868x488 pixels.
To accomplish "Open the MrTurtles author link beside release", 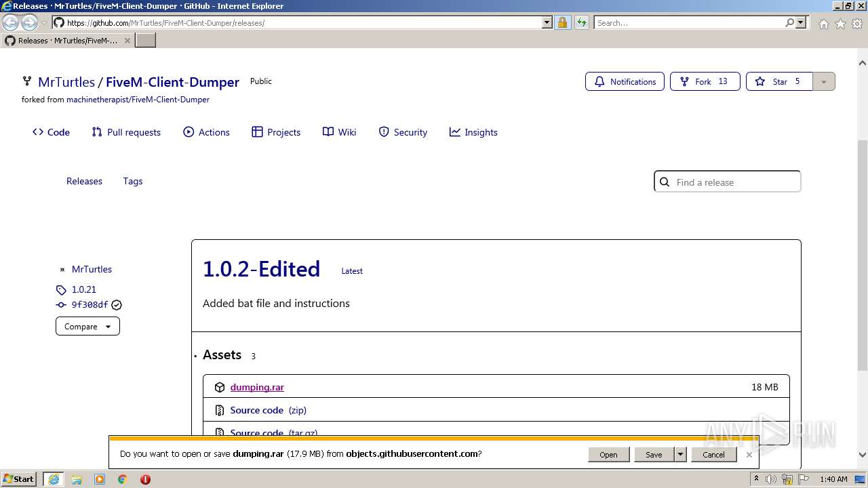I will [92, 269].
